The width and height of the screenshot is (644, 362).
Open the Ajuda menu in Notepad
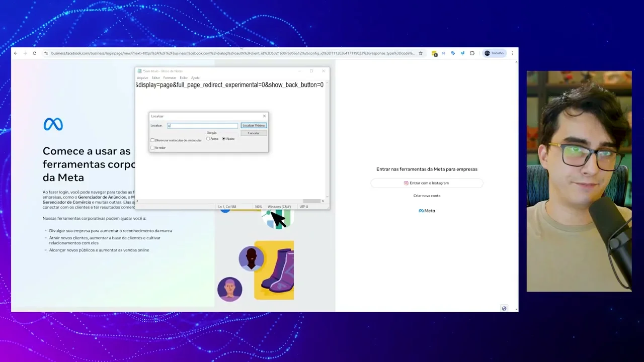coord(195,78)
